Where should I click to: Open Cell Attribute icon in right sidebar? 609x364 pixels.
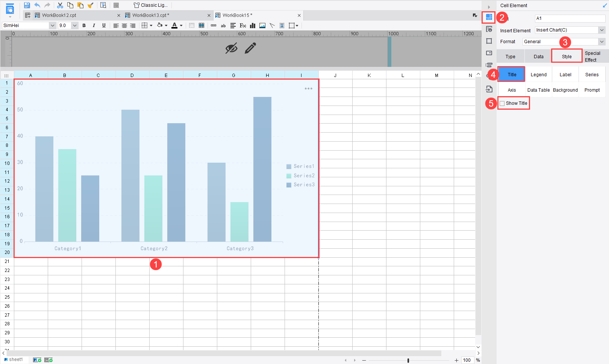[489, 29]
